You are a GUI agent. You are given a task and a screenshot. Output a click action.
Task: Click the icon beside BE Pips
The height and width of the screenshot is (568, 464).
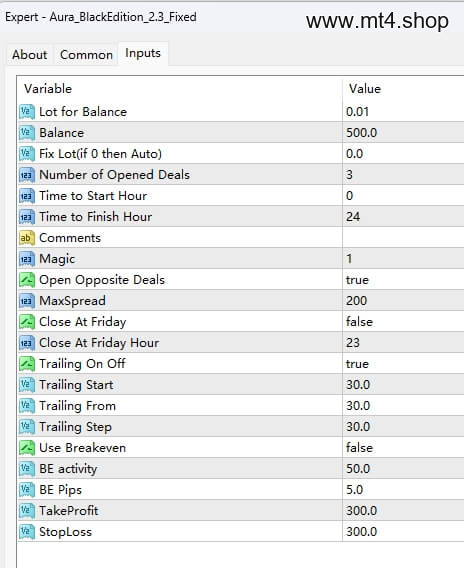tap(27, 490)
